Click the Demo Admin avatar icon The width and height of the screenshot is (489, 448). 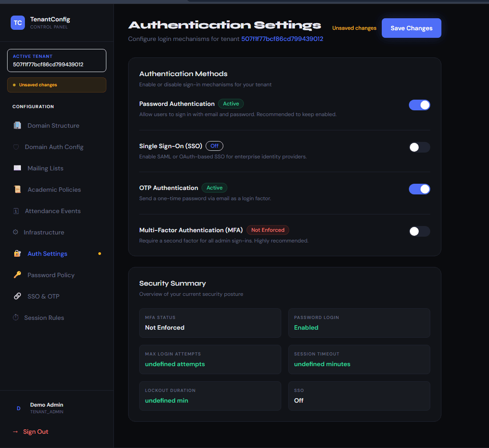pos(18,408)
